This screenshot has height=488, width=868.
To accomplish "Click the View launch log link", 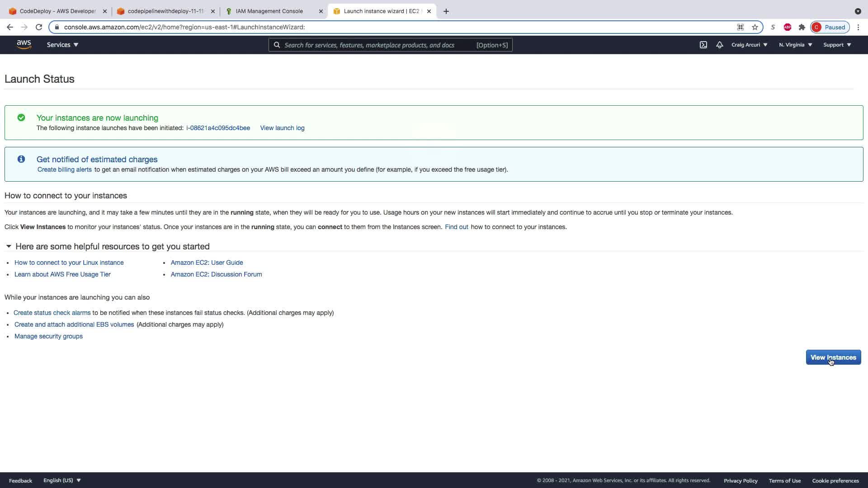I will pyautogui.click(x=282, y=128).
